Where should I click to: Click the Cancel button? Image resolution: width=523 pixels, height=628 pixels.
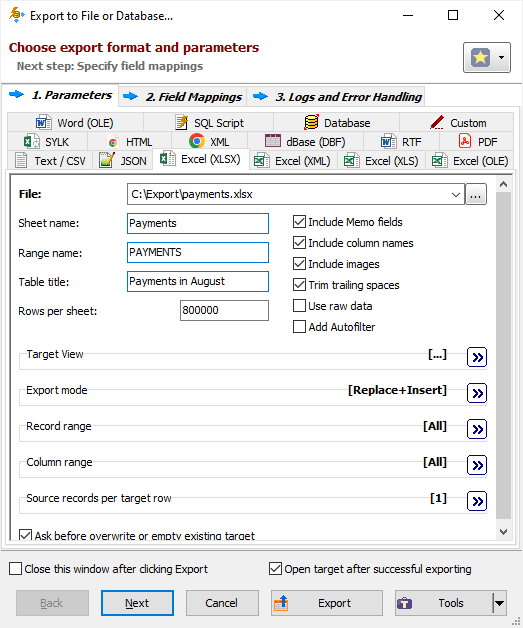(x=222, y=603)
